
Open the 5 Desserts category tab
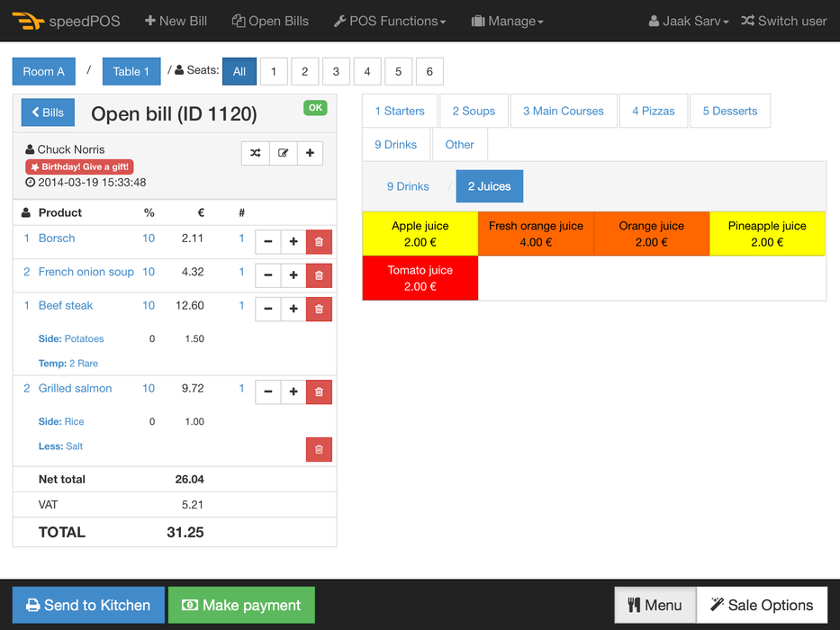pyautogui.click(x=730, y=111)
